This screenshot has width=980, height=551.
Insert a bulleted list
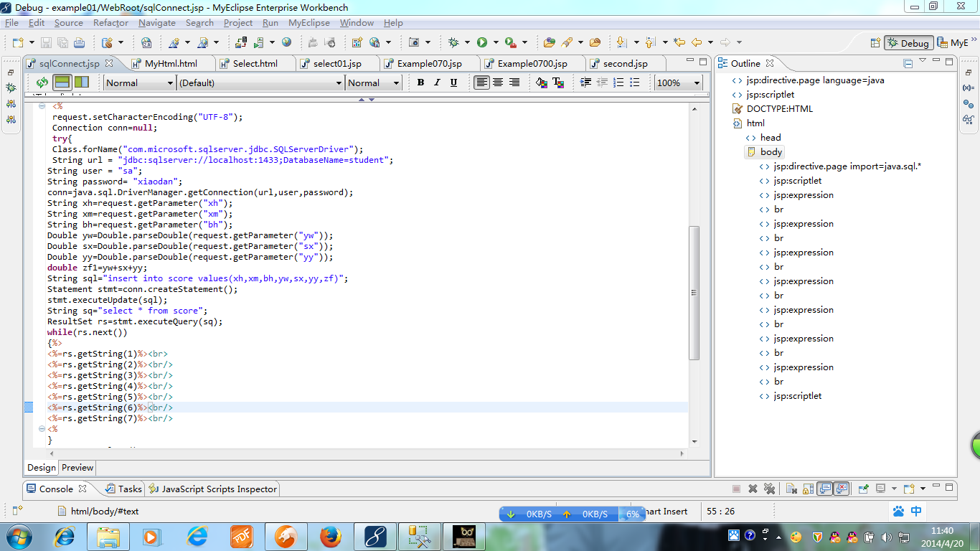(x=634, y=83)
